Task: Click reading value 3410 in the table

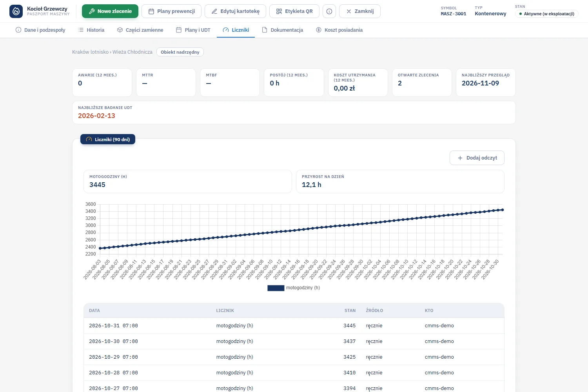Action: pos(350,373)
